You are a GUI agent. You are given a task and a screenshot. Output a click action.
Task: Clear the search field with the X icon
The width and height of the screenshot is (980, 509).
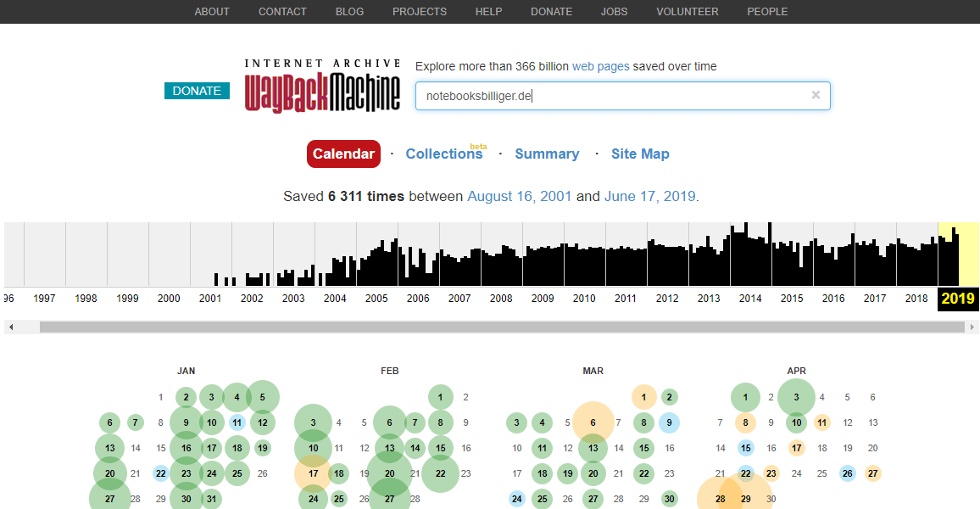(x=815, y=95)
